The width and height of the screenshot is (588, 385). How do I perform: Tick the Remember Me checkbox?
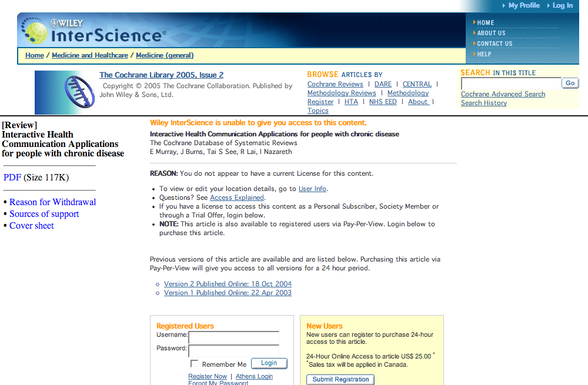coord(195,364)
